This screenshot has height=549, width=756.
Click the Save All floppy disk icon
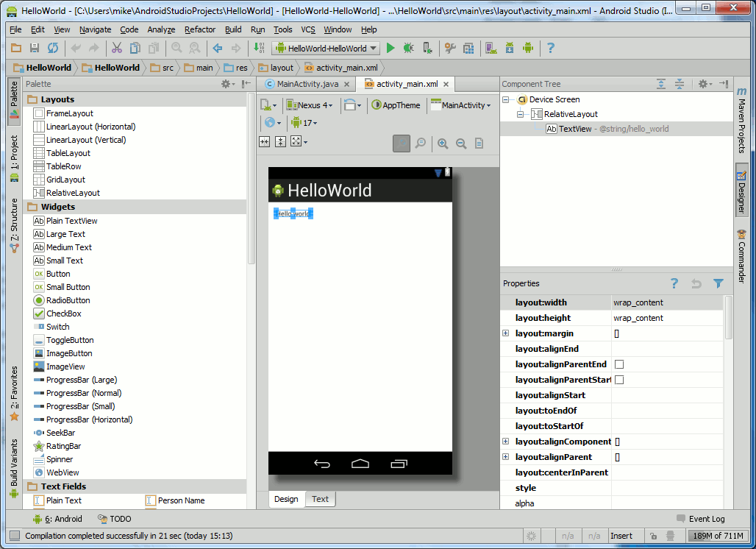coord(35,48)
